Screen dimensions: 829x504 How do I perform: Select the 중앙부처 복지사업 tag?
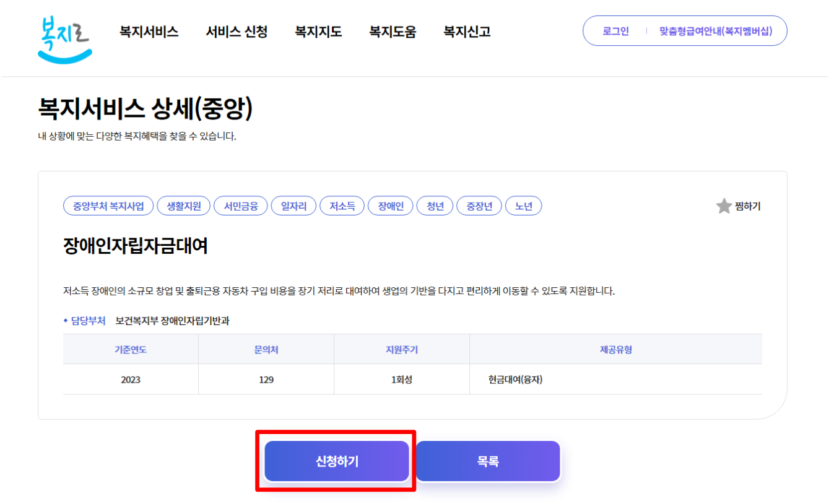coord(108,206)
